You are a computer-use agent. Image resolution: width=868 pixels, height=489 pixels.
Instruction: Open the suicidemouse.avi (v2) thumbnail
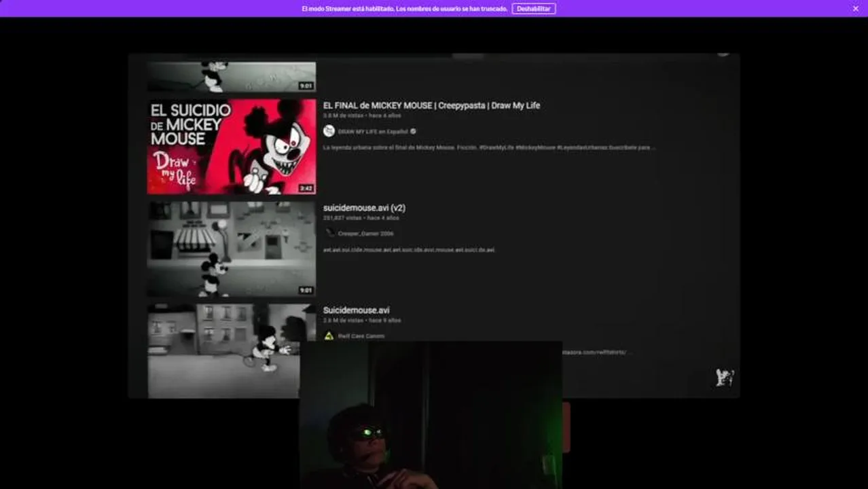(x=232, y=249)
